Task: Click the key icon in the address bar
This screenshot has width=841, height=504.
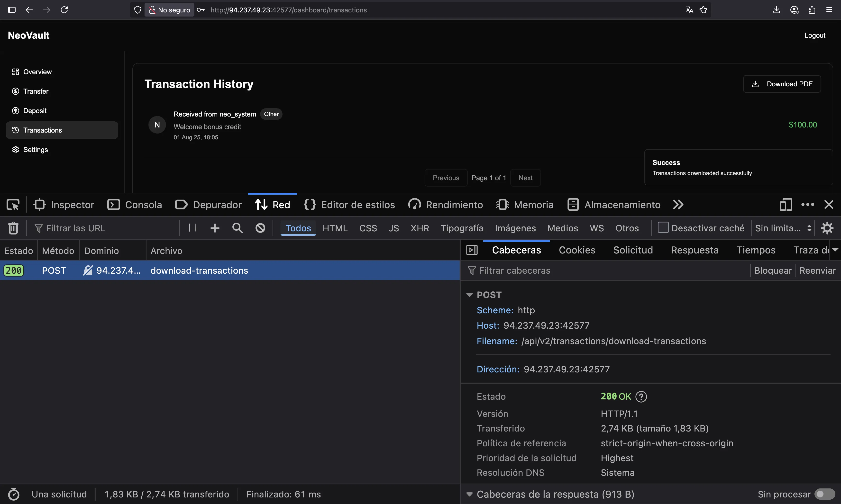Action: [x=201, y=10]
